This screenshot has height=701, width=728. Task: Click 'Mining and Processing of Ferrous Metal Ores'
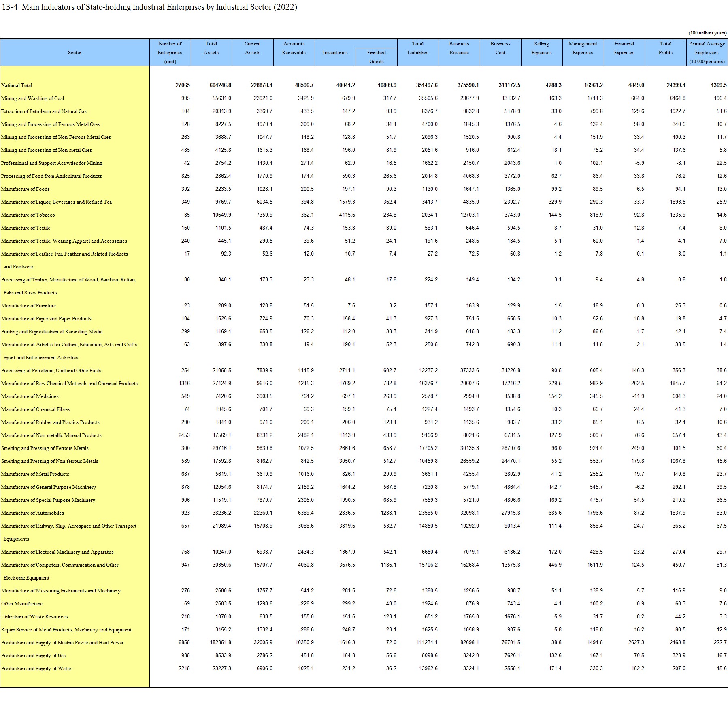pyautogui.click(x=50, y=124)
